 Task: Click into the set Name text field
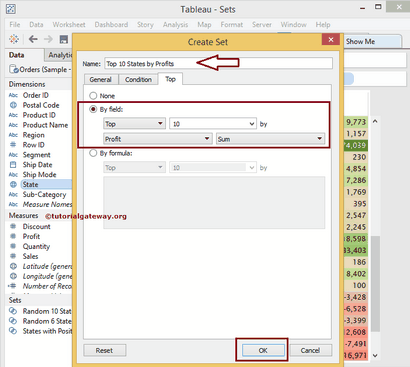point(218,63)
